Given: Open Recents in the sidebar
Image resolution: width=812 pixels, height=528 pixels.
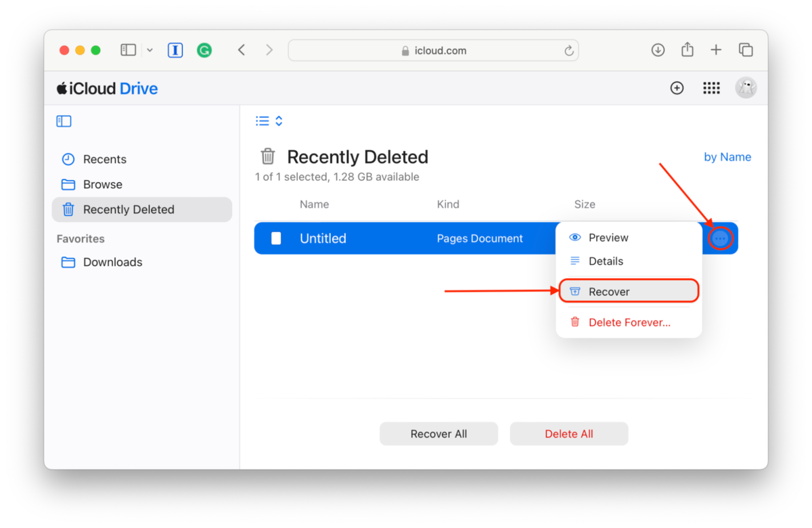Looking at the screenshot, I should 142,159.
